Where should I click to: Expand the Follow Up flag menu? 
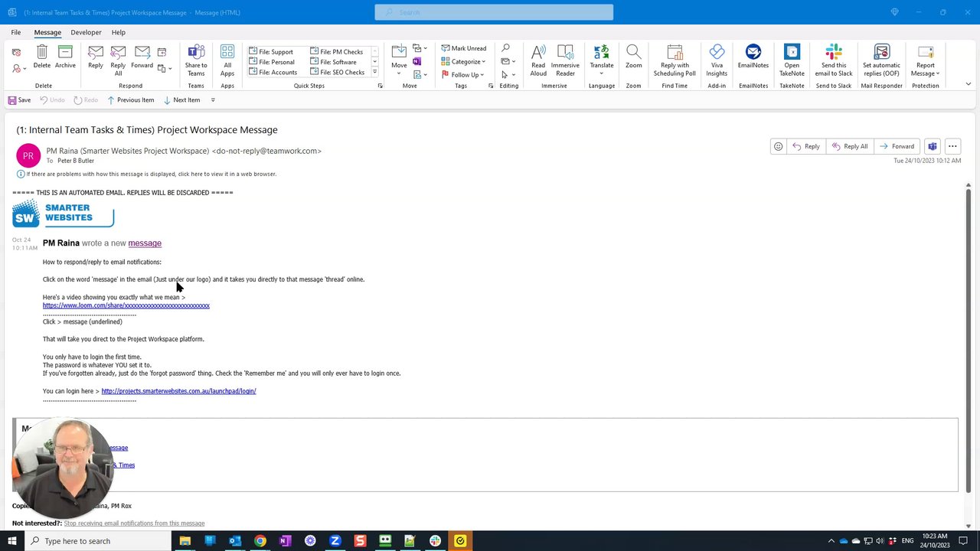point(463,74)
